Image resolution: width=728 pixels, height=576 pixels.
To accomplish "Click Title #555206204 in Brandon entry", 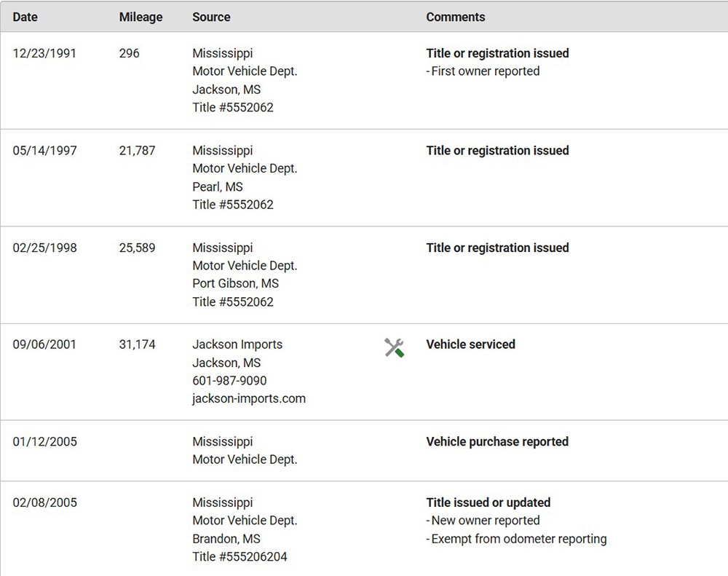I will coord(240,556).
